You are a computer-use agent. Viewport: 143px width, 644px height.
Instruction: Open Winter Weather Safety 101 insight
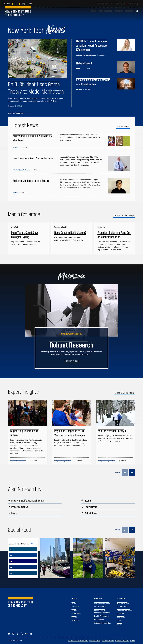coord(113,431)
